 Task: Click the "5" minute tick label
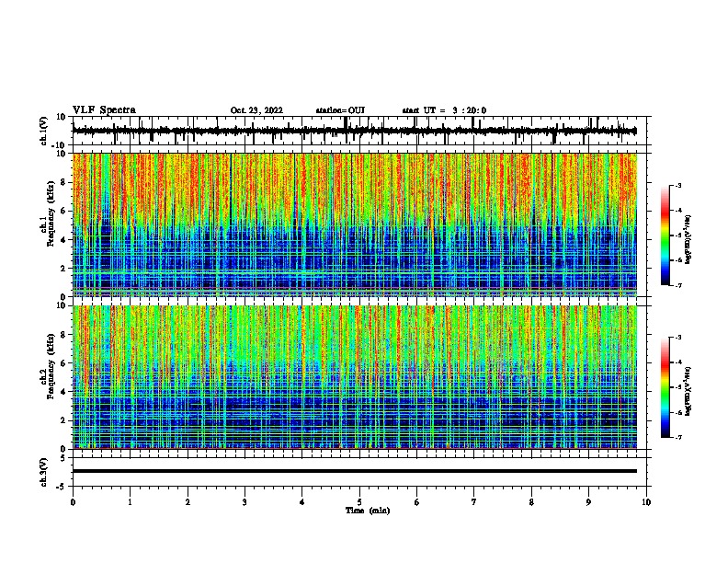359,502
